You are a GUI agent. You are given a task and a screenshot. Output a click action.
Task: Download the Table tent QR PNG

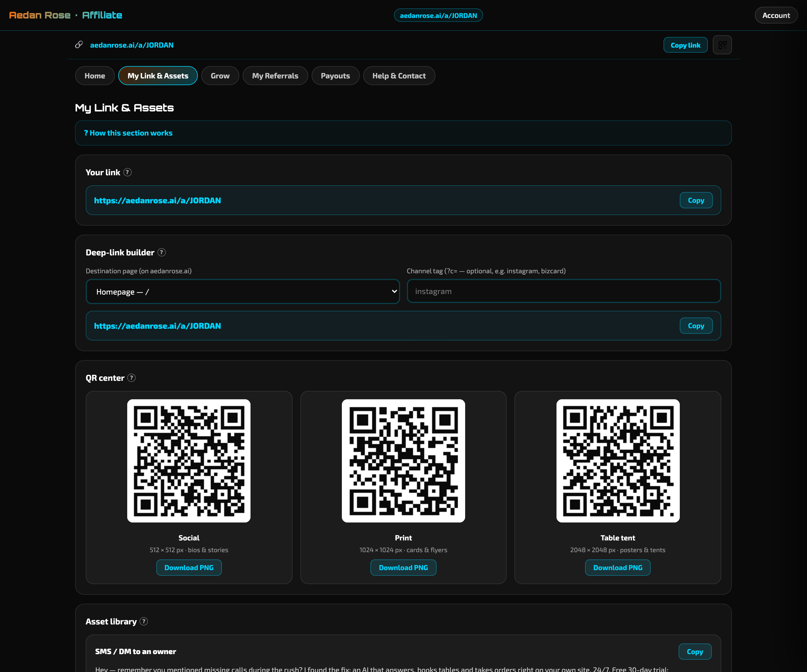[618, 568]
